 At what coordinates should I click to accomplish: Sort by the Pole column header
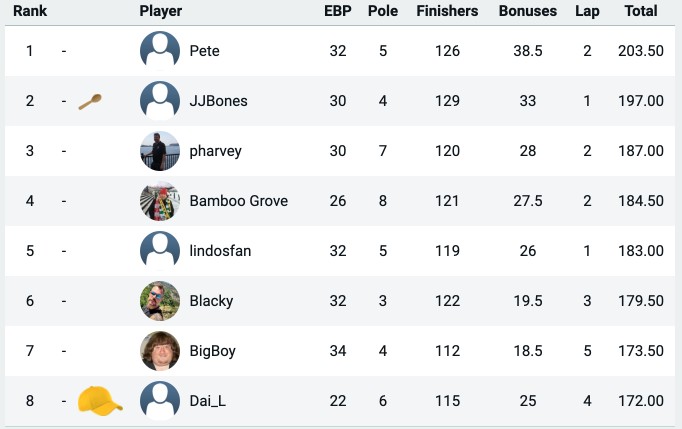[383, 11]
